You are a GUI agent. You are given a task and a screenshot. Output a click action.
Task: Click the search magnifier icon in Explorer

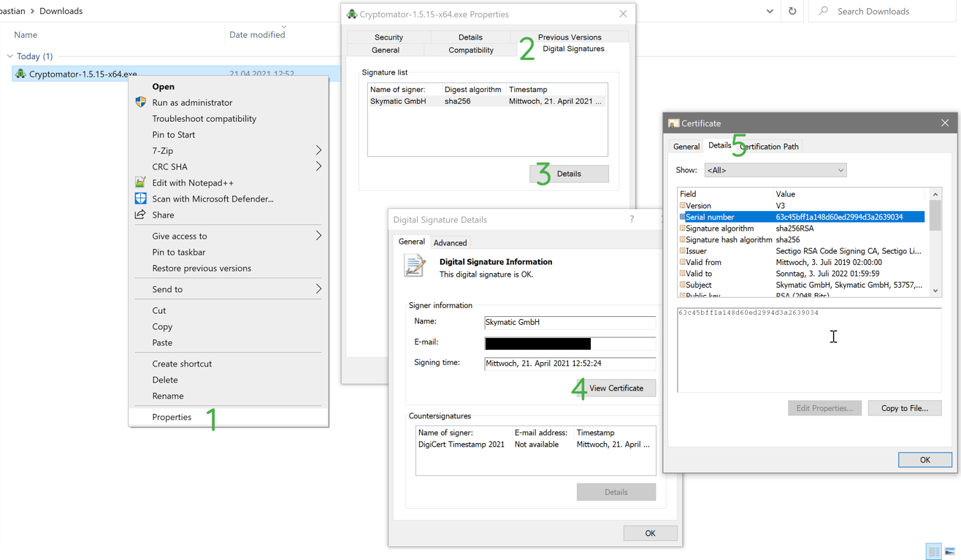click(x=824, y=11)
